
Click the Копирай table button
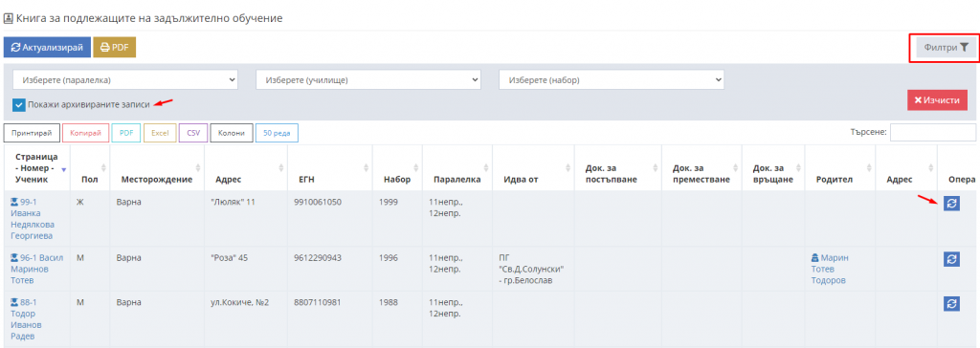tap(85, 133)
